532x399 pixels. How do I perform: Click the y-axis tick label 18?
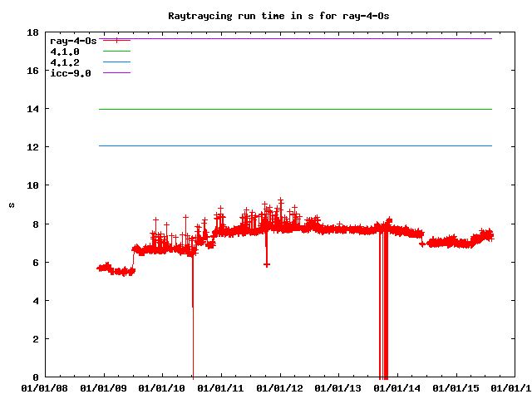(33, 33)
